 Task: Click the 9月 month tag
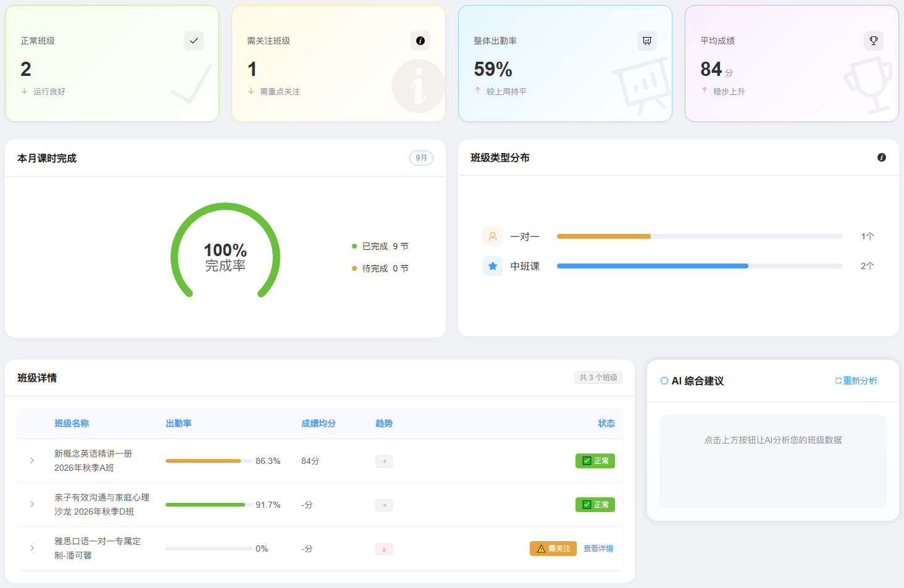422,158
